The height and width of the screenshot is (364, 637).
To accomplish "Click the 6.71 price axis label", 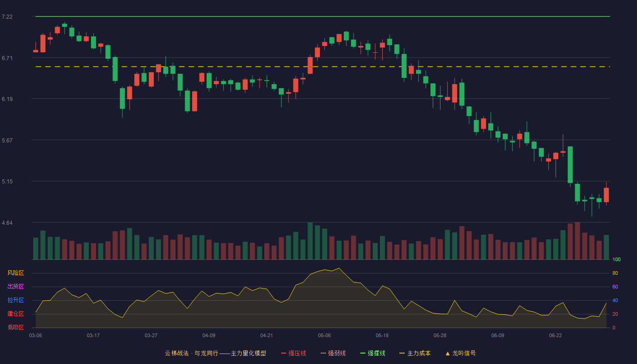I will [7, 58].
